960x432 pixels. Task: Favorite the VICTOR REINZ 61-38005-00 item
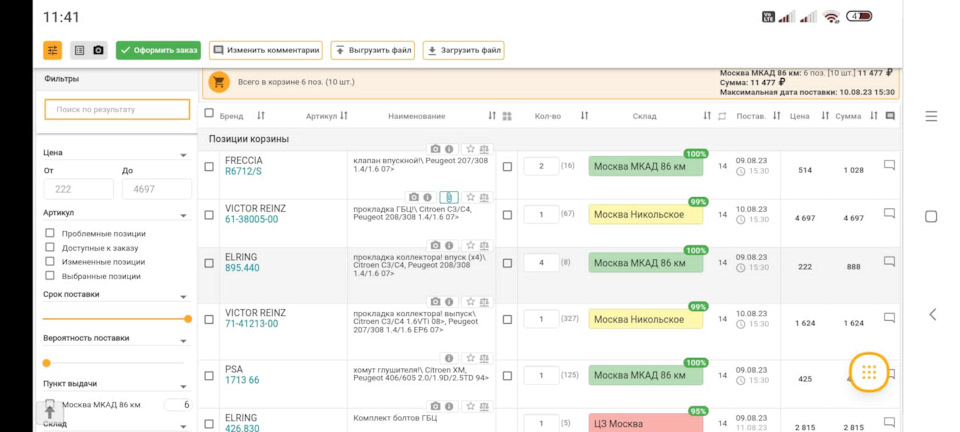470,197
